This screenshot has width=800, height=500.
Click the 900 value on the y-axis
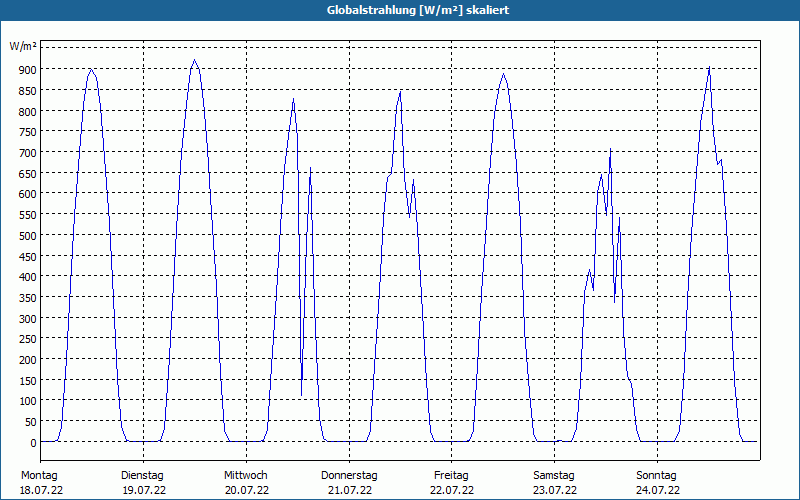[x=28, y=69]
